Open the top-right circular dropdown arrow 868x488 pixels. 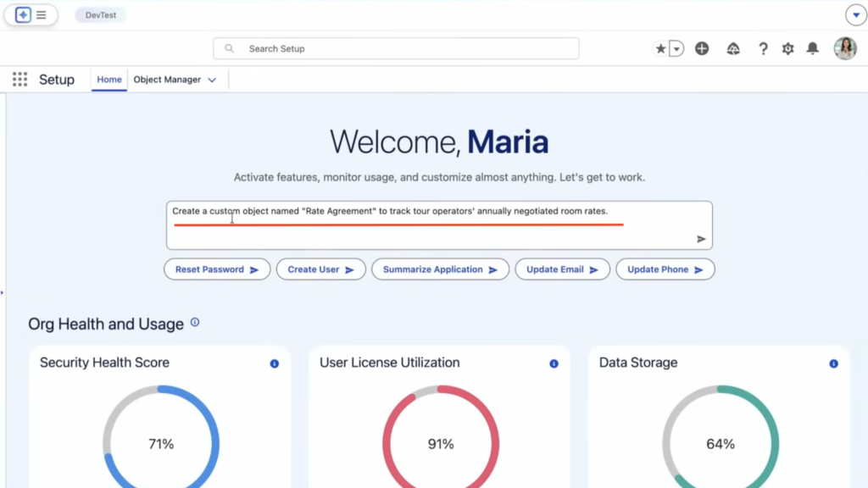pyautogui.click(x=855, y=15)
